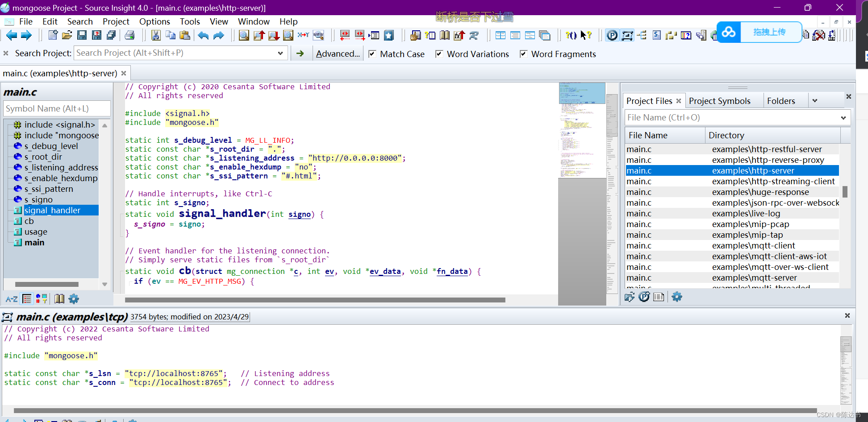Select the main function symbol
Viewport: 868px width, 422px height.
[34, 242]
